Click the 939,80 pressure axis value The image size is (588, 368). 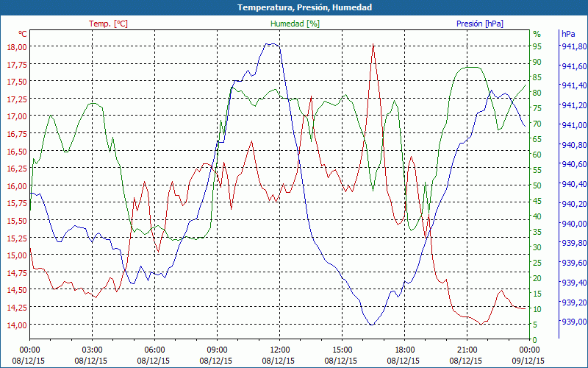tap(573, 243)
